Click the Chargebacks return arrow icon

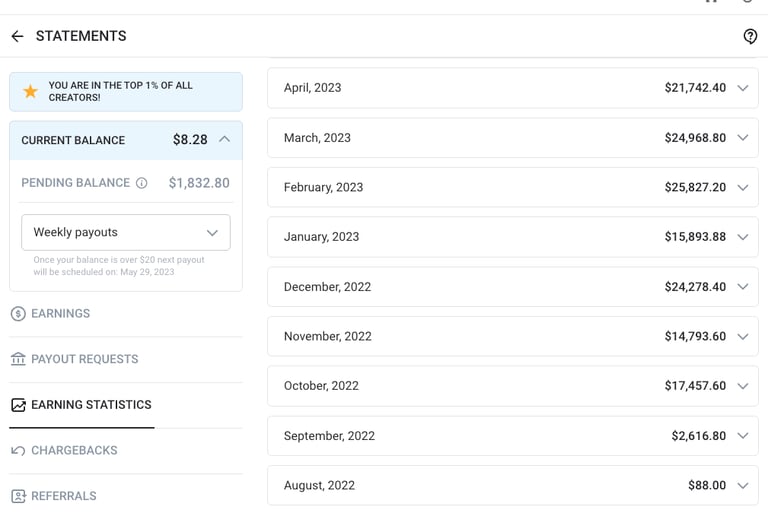click(x=18, y=451)
